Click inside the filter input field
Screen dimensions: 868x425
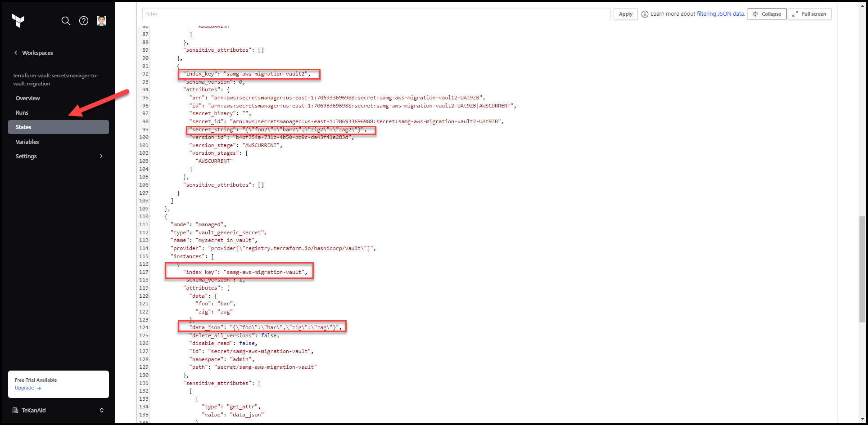tap(375, 14)
